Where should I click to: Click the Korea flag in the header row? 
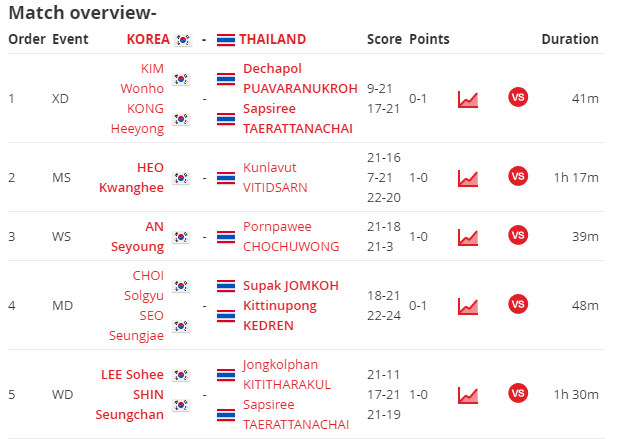pos(183,40)
